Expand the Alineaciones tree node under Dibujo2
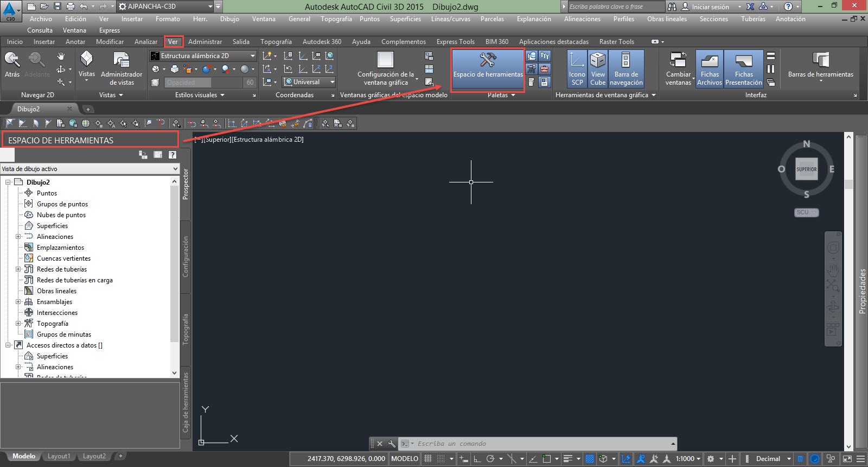The height and width of the screenshot is (467, 868). [18, 237]
